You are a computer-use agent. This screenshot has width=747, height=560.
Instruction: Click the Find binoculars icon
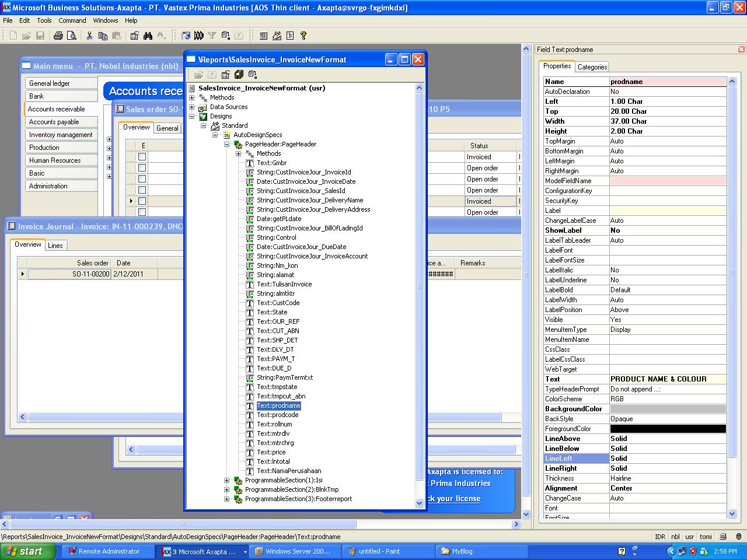point(148,36)
